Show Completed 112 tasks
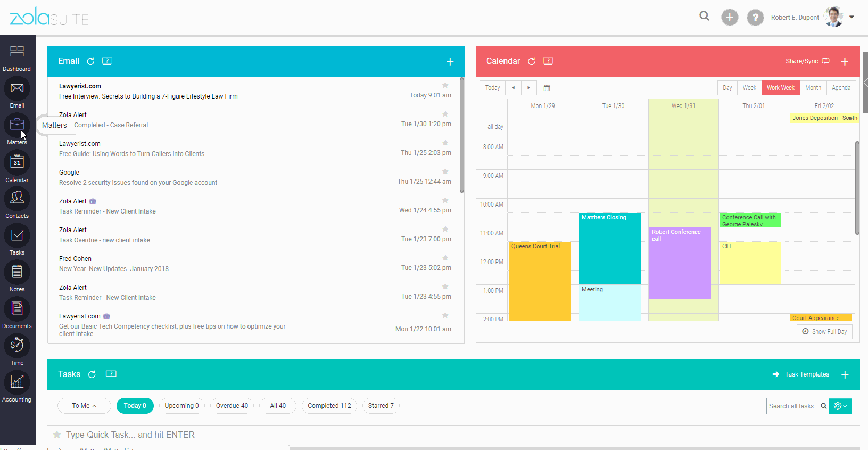Screen dimensions: 868x450 pyautogui.click(x=329, y=406)
